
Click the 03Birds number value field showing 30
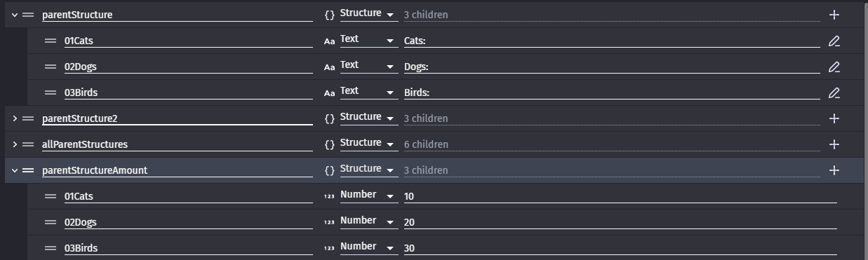point(620,248)
